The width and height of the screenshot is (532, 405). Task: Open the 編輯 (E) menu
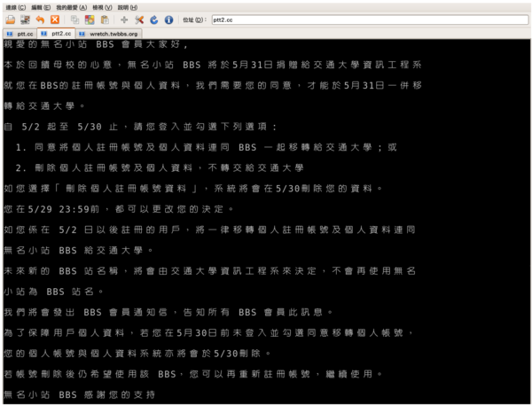click(x=41, y=7)
